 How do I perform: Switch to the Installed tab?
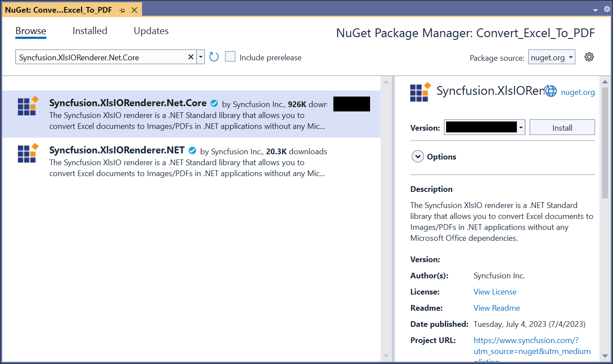coord(90,31)
